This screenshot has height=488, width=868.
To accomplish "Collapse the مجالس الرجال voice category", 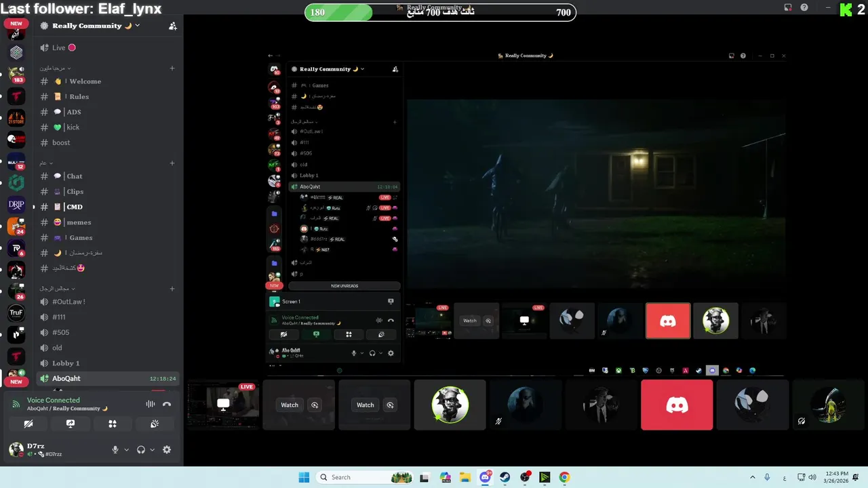I will point(56,289).
